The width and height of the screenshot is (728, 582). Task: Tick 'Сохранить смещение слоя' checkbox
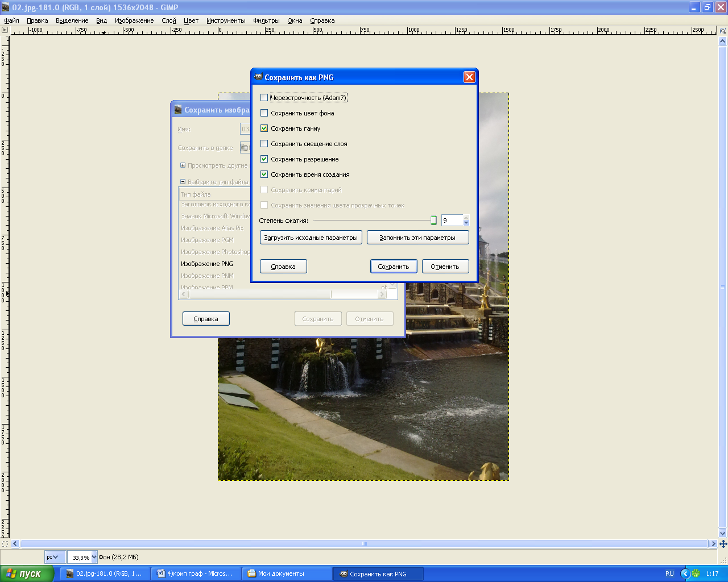(x=264, y=144)
